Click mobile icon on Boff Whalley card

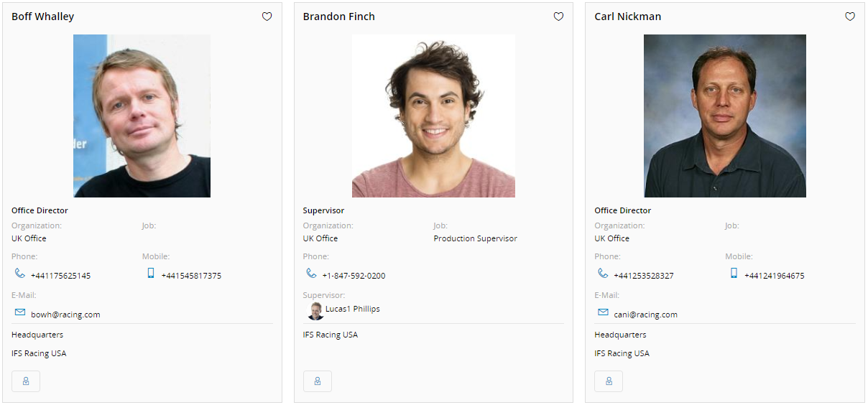coord(151,274)
